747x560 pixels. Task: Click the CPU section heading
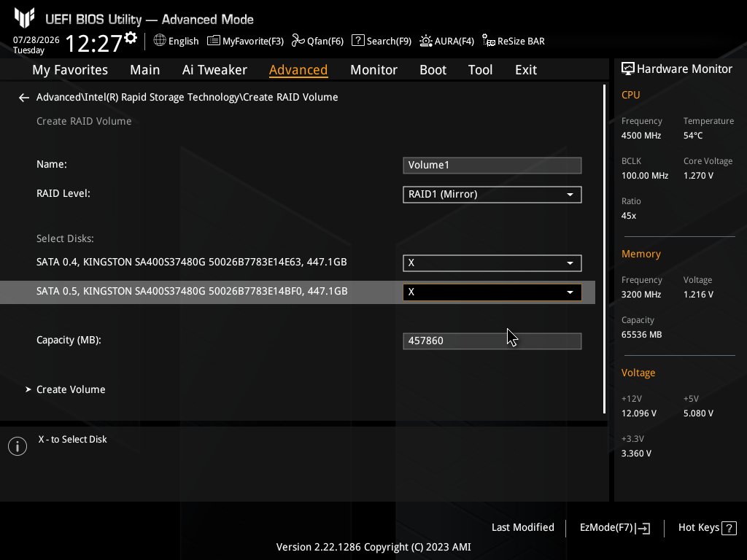630,95
